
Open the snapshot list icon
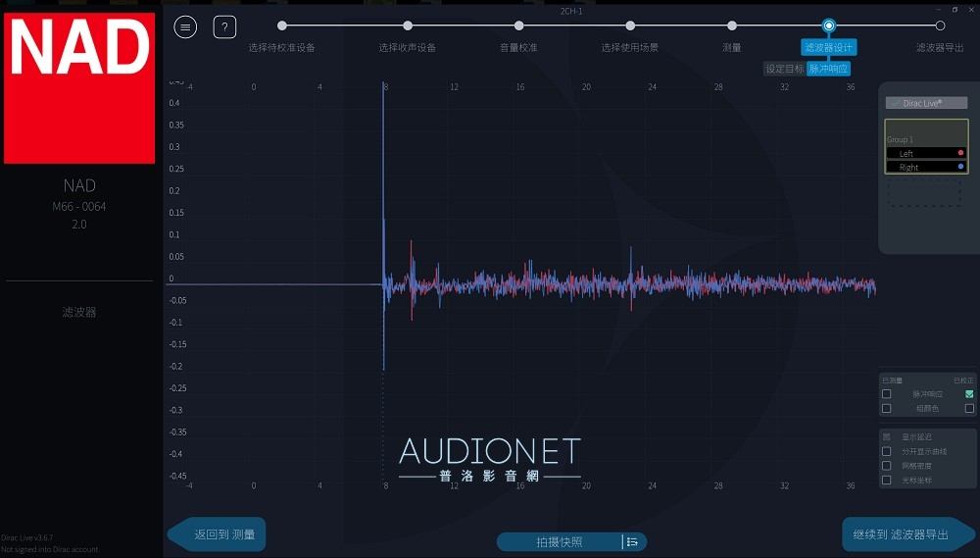click(x=633, y=541)
